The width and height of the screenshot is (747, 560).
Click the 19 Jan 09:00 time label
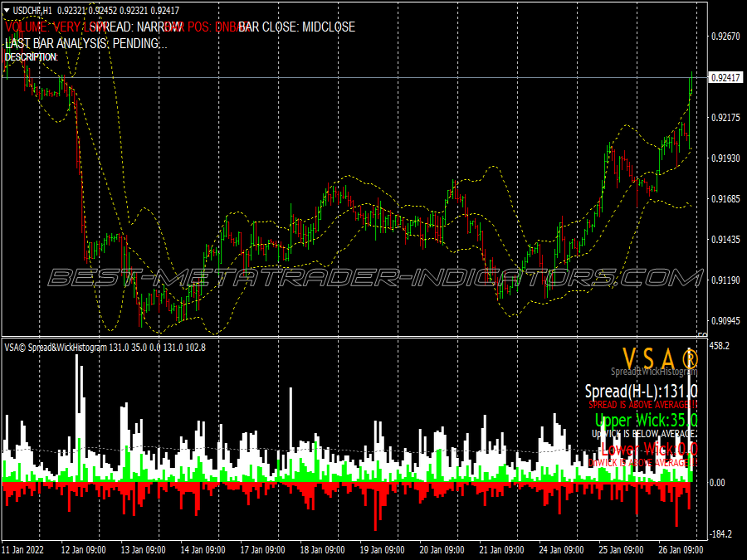pyautogui.click(x=382, y=549)
